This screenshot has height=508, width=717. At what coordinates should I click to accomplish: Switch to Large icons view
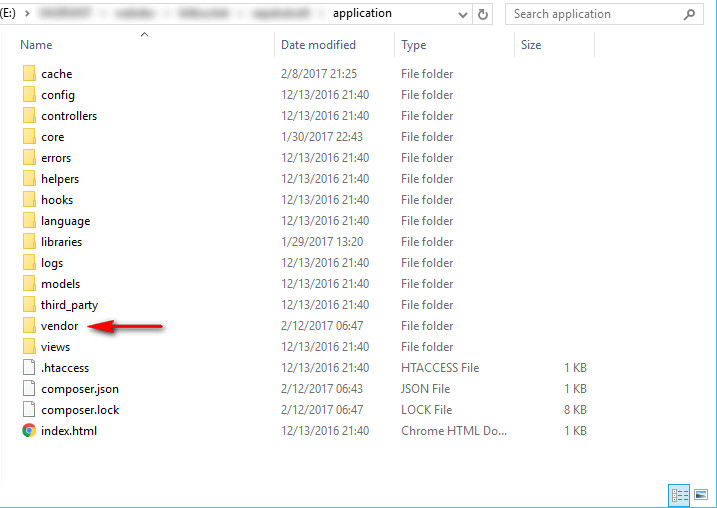[699, 495]
